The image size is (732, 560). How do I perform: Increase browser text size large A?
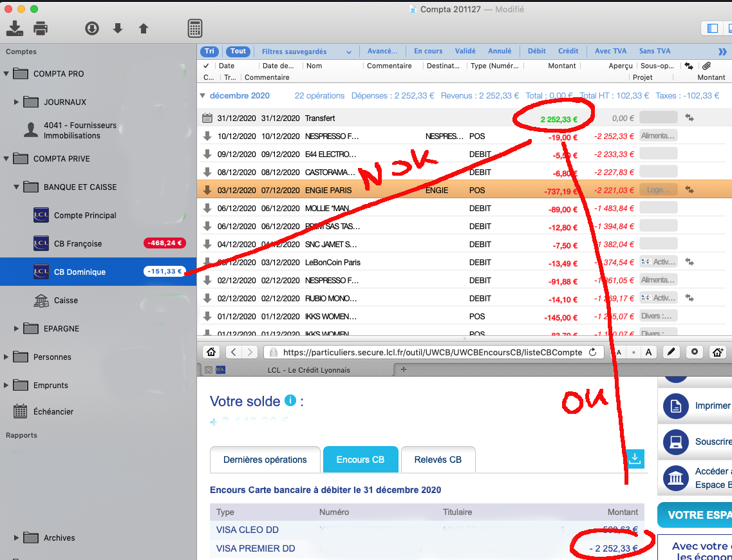(648, 352)
